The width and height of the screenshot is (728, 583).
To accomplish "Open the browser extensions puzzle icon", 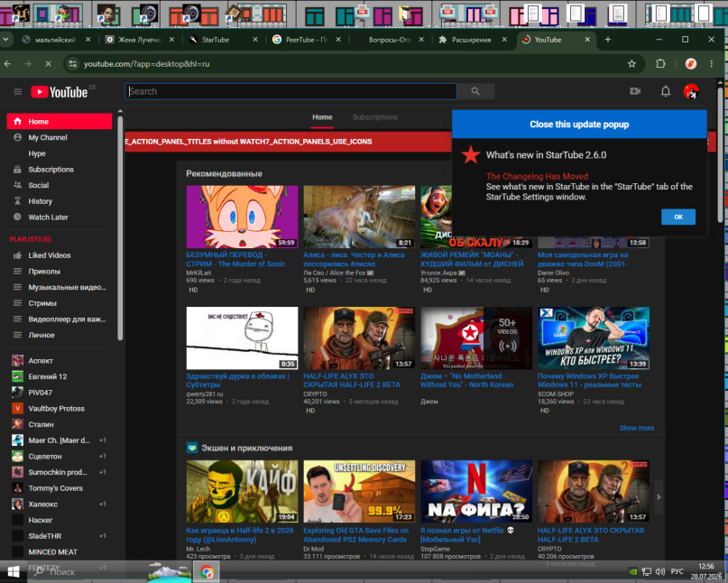I will pyautogui.click(x=660, y=64).
